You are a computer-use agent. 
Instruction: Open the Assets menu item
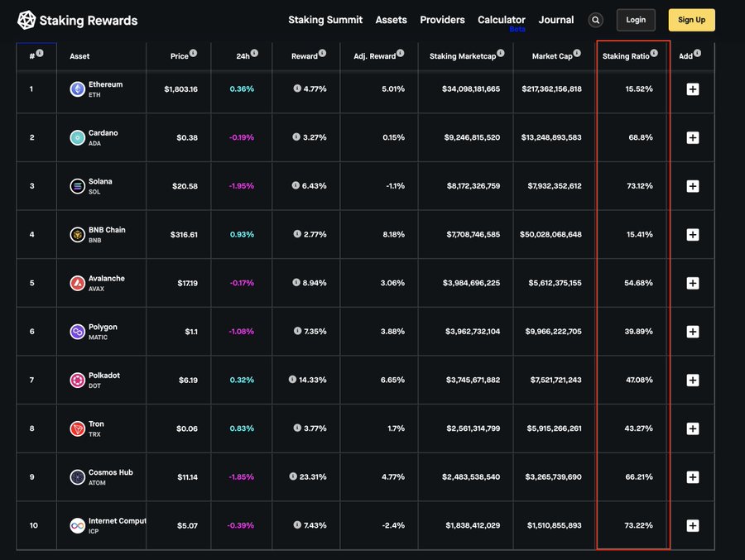click(391, 20)
